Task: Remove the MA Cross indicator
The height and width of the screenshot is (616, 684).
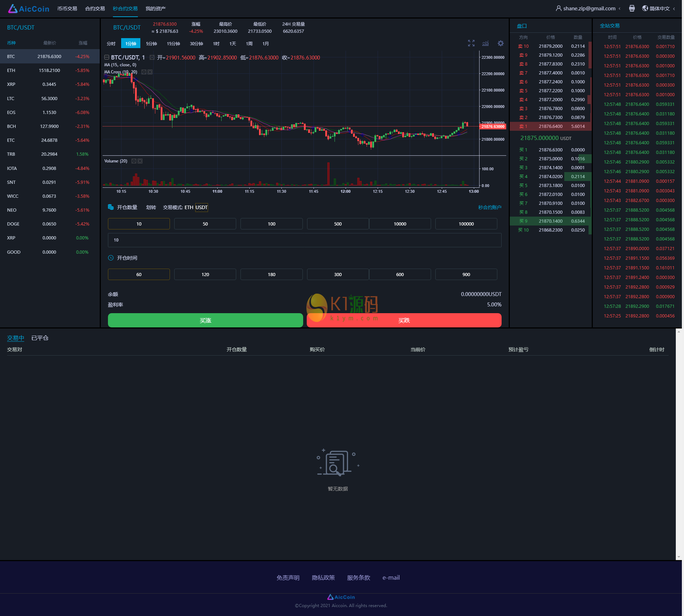Action: pos(150,72)
